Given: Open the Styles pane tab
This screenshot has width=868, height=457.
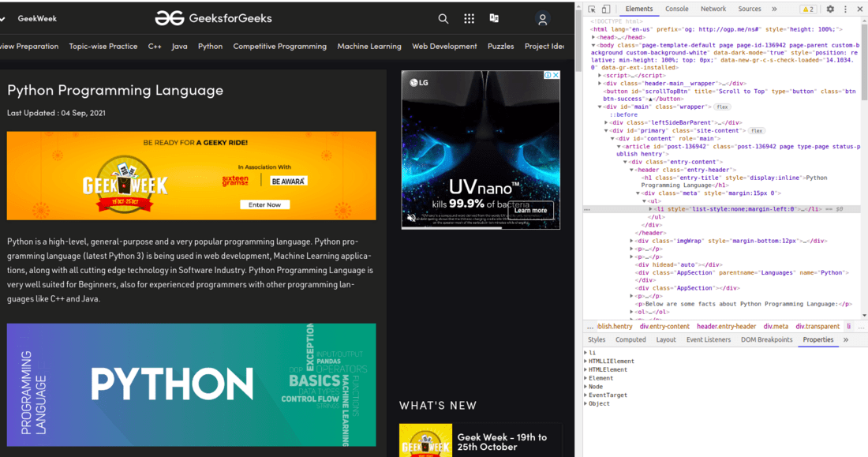Looking at the screenshot, I should [597, 339].
